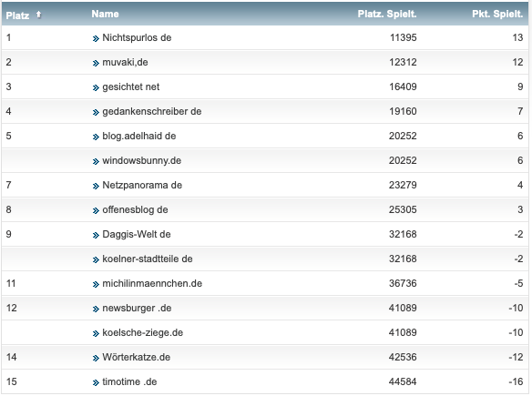532x396 pixels.
Task: Select placement 20252 in blog.adelhaid row
Action: 403,136
